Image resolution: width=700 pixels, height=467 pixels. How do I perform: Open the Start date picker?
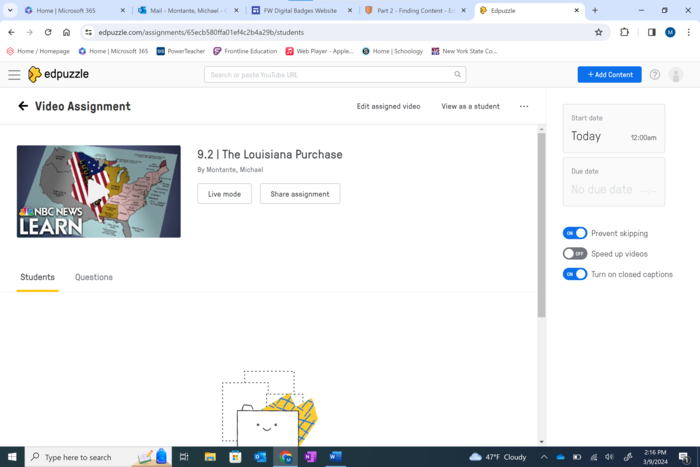(x=614, y=129)
